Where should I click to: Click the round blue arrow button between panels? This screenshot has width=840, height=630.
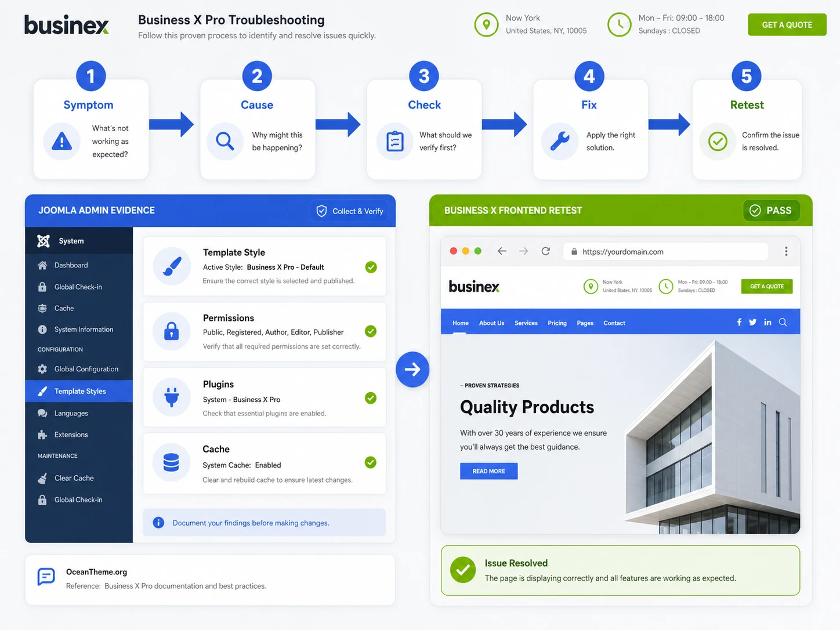click(412, 369)
